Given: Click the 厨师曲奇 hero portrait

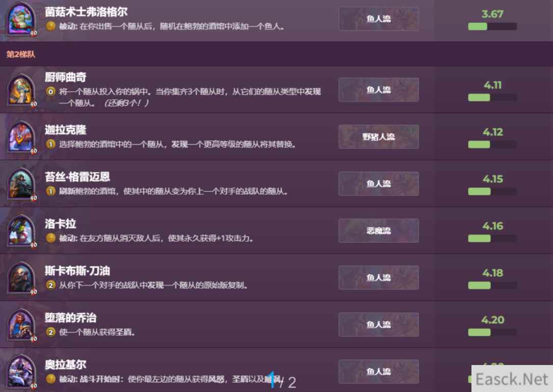Looking at the screenshot, I should click(x=21, y=90).
